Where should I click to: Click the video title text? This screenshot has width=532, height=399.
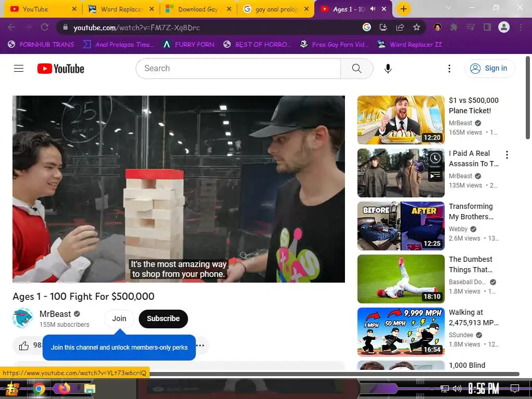click(84, 296)
